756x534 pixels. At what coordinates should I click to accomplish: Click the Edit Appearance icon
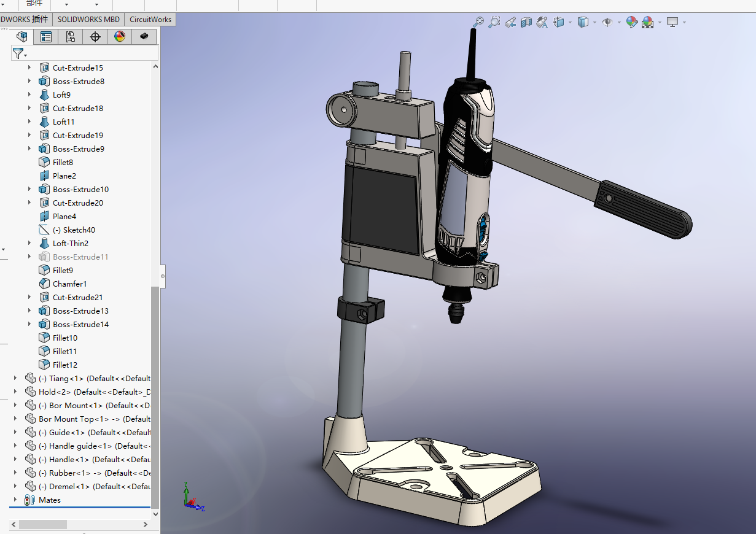631,22
